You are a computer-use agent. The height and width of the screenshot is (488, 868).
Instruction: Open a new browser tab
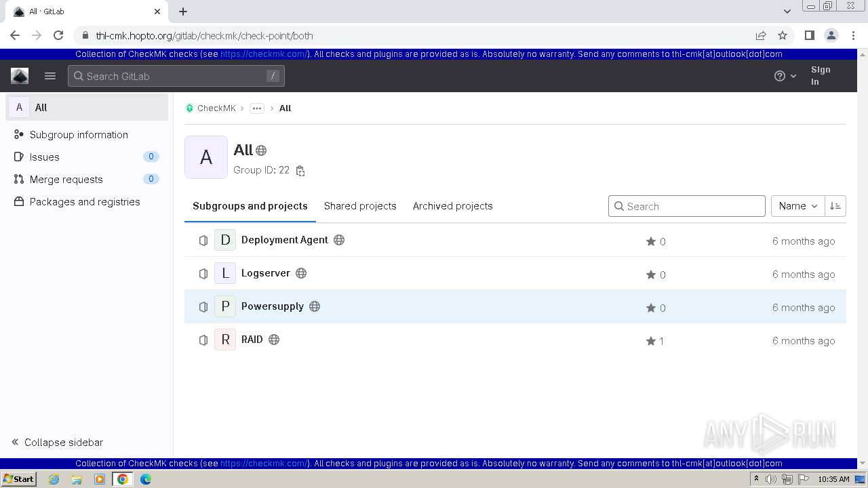click(x=183, y=12)
